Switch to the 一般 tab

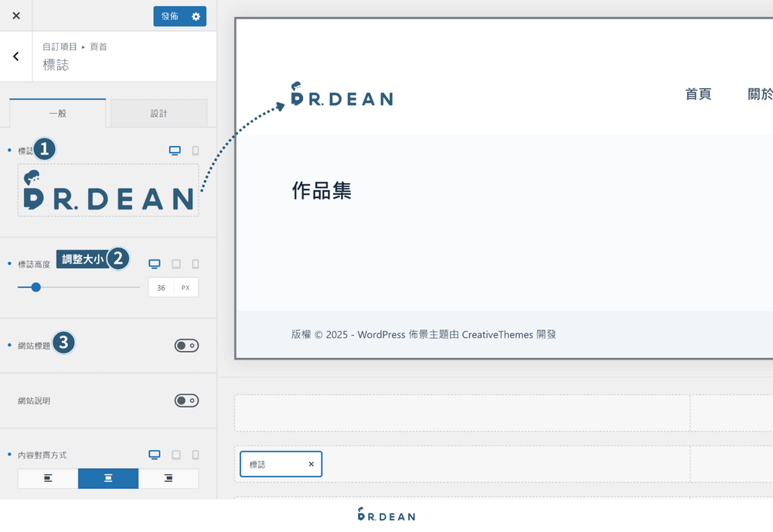click(x=57, y=113)
